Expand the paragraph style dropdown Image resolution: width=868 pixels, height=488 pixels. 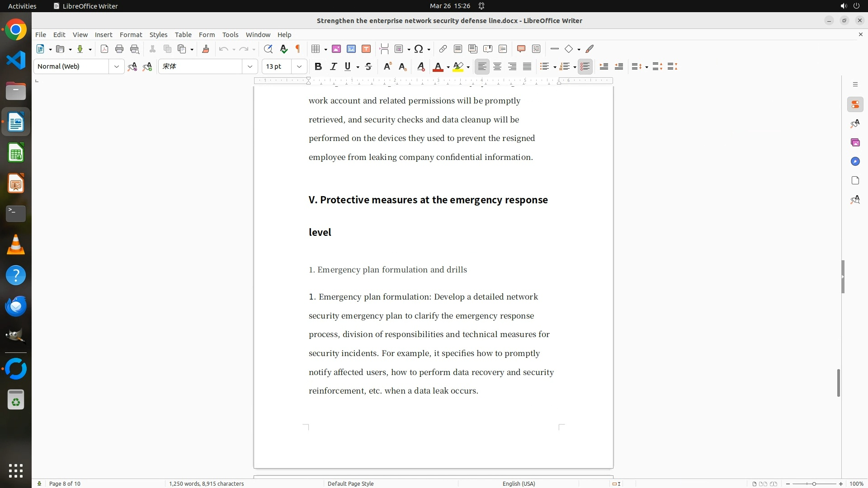pyautogui.click(x=117, y=66)
